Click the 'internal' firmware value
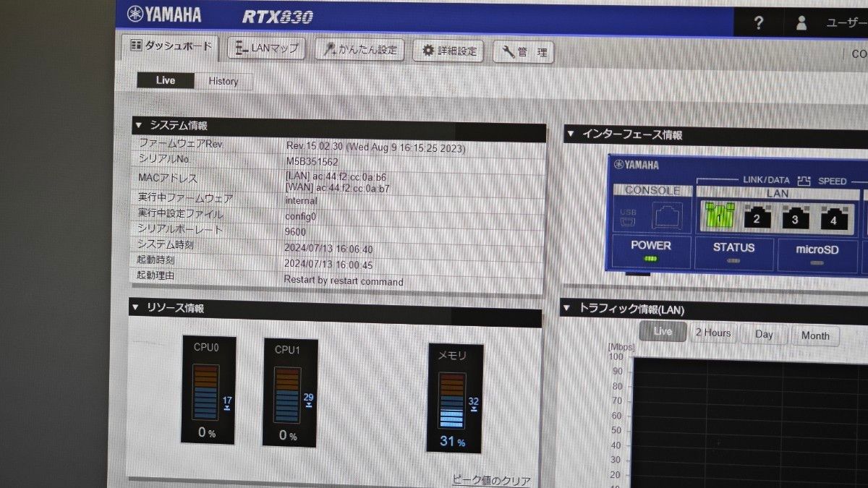This screenshot has width=868, height=488. 301,200
